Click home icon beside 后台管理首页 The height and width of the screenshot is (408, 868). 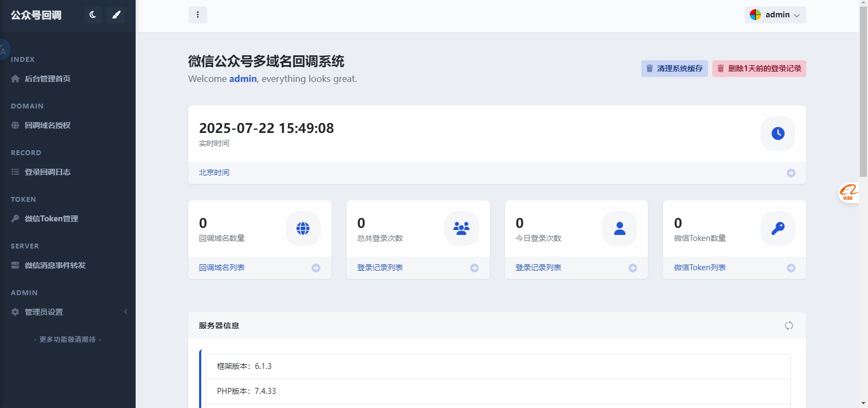tap(15, 79)
